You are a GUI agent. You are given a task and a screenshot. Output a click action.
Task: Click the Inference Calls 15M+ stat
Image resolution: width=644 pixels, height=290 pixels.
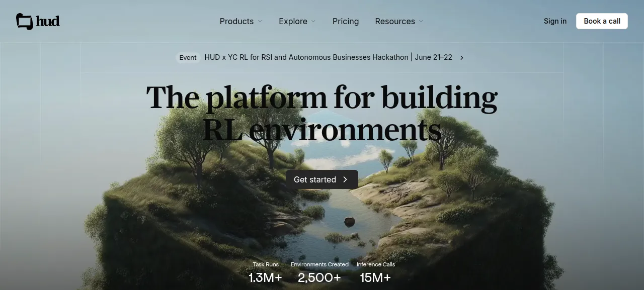coord(376,273)
